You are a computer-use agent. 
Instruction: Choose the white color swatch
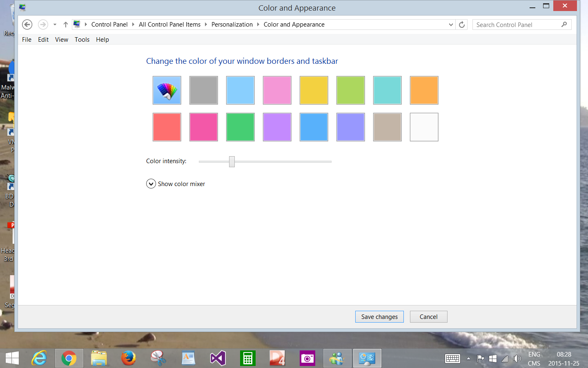(424, 127)
